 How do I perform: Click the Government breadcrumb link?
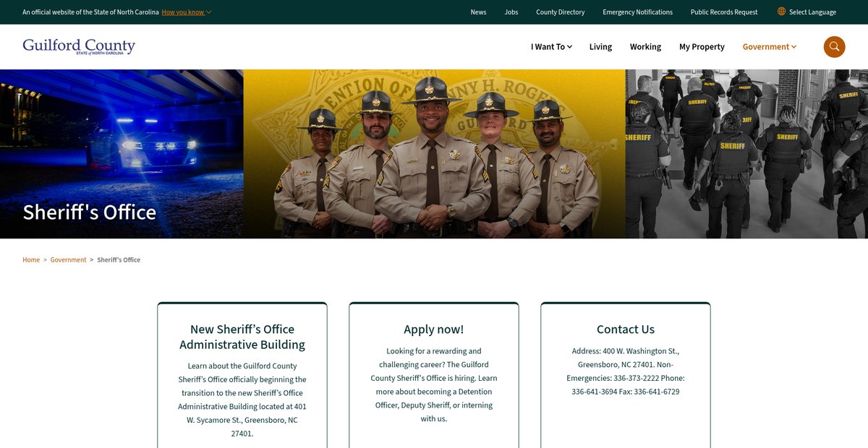click(x=68, y=260)
